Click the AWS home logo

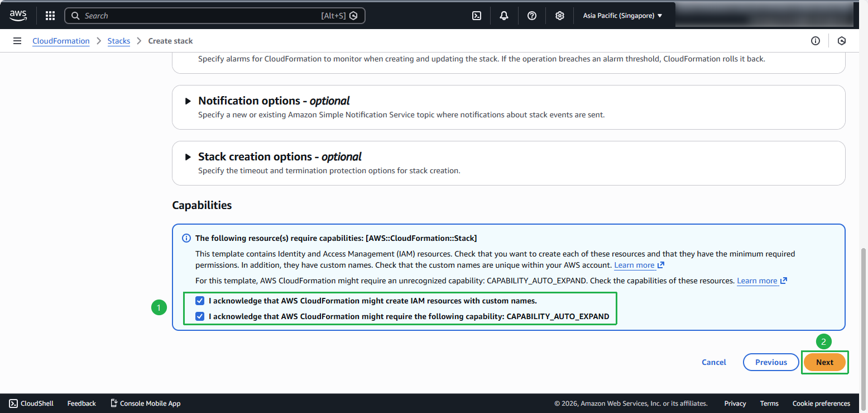pos(18,15)
